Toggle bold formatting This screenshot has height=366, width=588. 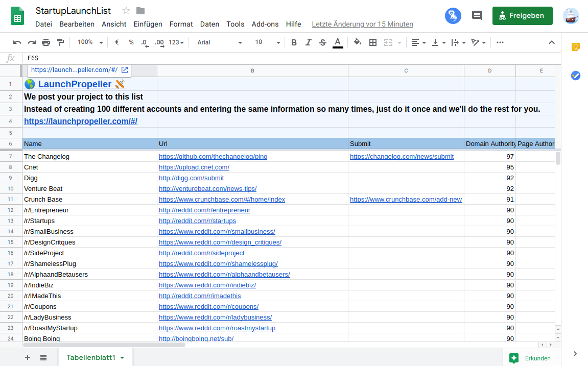coord(294,42)
